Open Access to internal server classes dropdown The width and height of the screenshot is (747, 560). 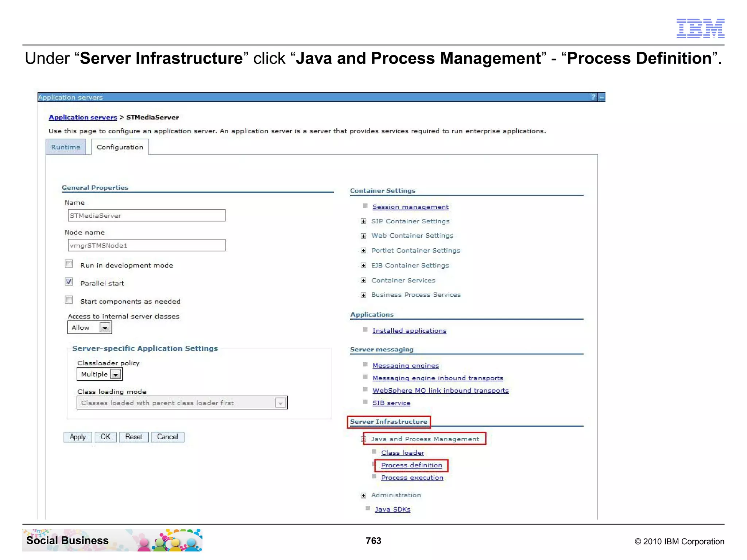click(89, 327)
